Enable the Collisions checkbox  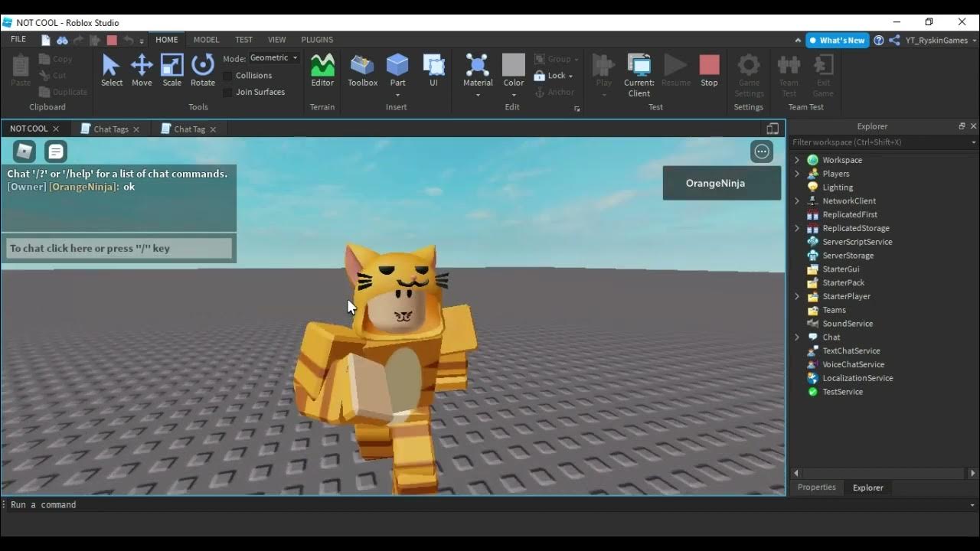(227, 76)
